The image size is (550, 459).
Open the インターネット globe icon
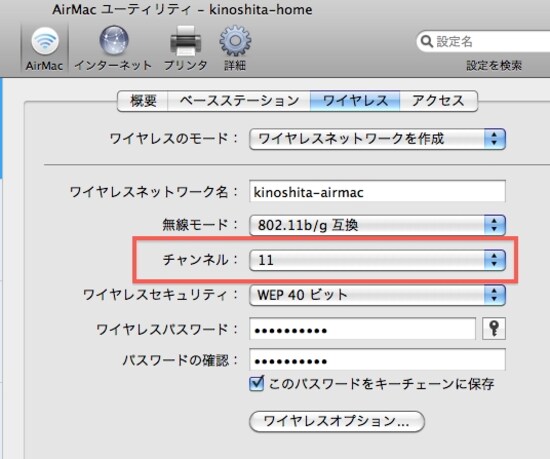click(113, 49)
